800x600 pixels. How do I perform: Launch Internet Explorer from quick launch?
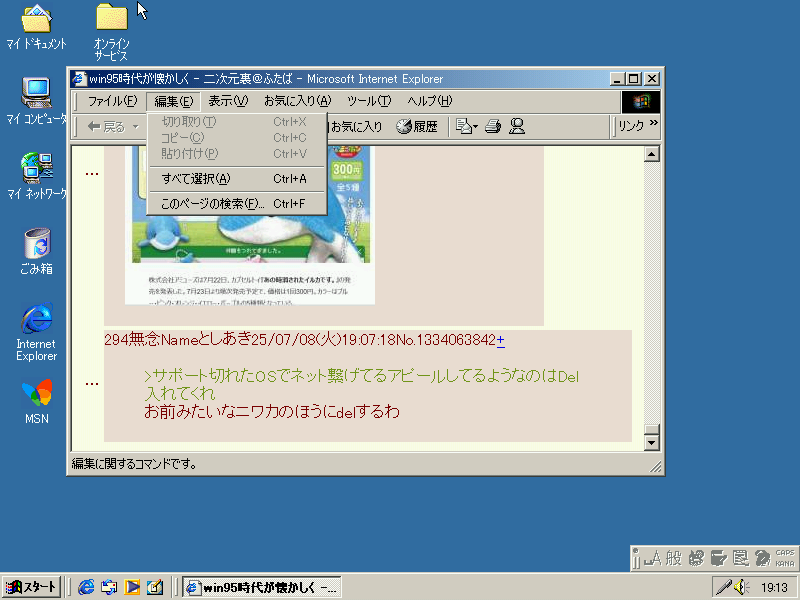pos(86,587)
